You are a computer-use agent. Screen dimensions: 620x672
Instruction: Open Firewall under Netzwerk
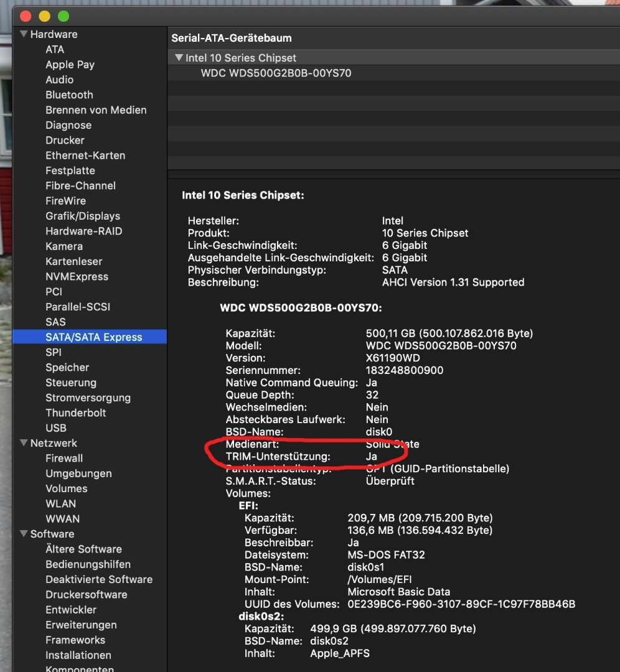tap(64, 458)
